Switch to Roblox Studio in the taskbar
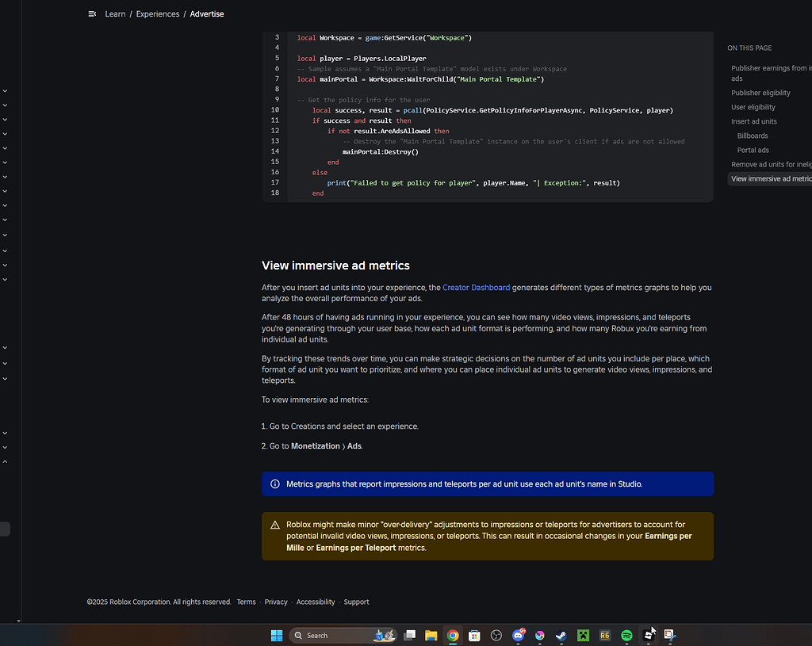The width and height of the screenshot is (812, 646). point(649,635)
